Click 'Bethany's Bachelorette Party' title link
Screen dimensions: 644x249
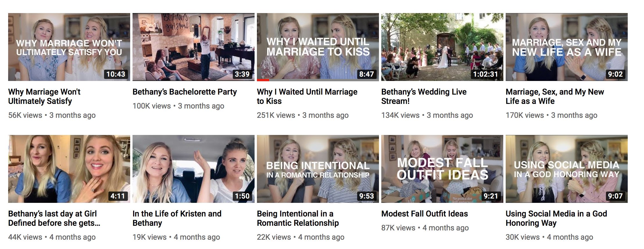tap(185, 92)
